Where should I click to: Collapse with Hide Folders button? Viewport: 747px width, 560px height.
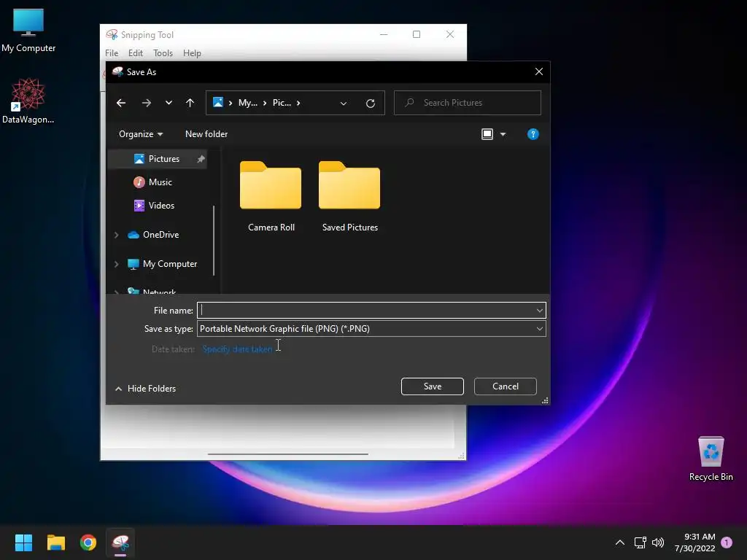pyautogui.click(x=146, y=389)
